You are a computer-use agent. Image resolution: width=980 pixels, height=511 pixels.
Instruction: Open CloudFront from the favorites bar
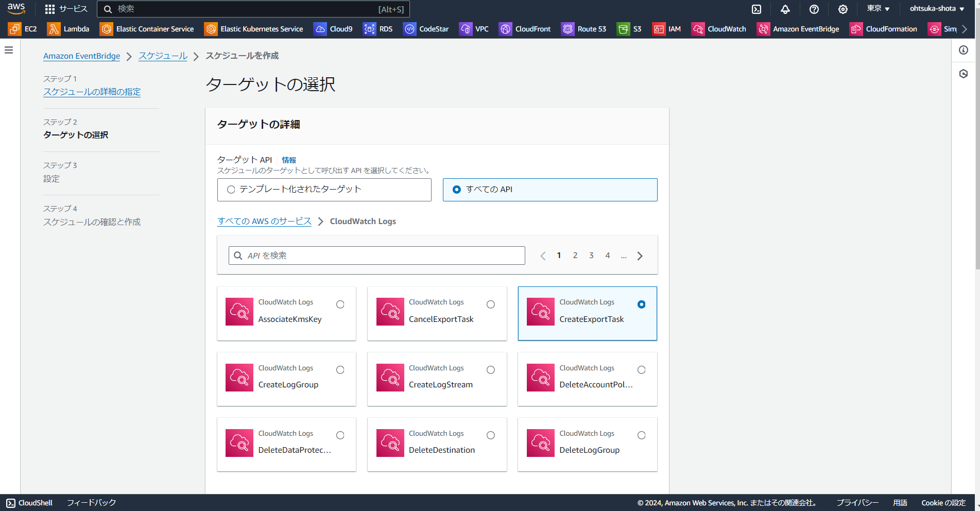[x=525, y=29]
